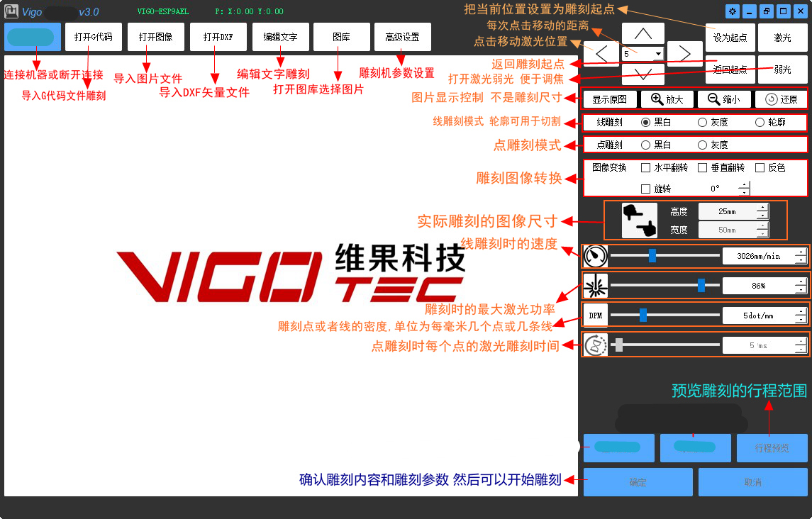This screenshot has width=812, height=519.
Task: Click 取消 cancel button
Action: click(x=753, y=482)
